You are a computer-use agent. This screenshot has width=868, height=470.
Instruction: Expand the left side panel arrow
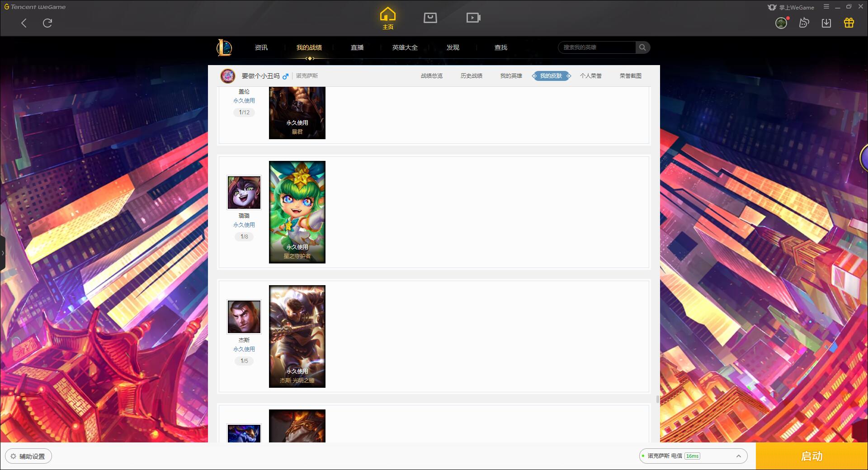(x=3, y=253)
